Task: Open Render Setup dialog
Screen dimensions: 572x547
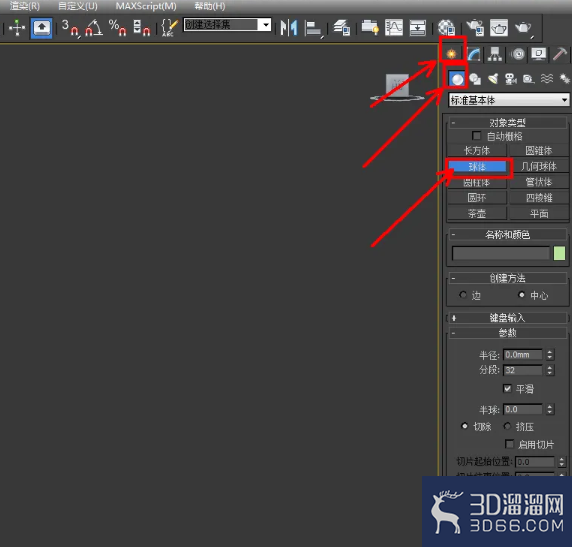Action: click(x=475, y=28)
